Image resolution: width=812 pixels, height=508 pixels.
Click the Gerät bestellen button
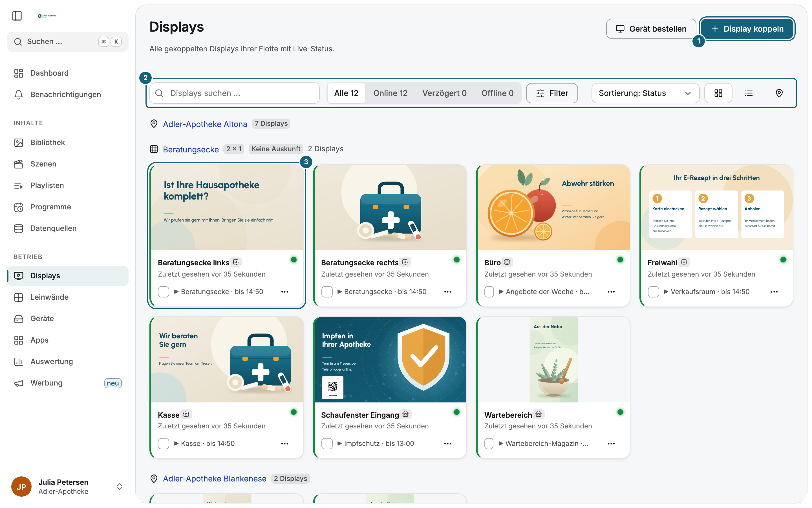pos(651,29)
